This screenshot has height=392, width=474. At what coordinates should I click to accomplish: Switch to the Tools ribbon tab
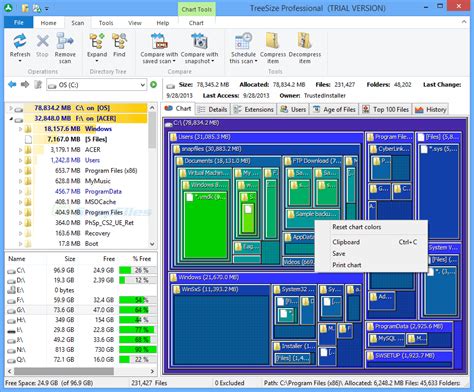106,23
